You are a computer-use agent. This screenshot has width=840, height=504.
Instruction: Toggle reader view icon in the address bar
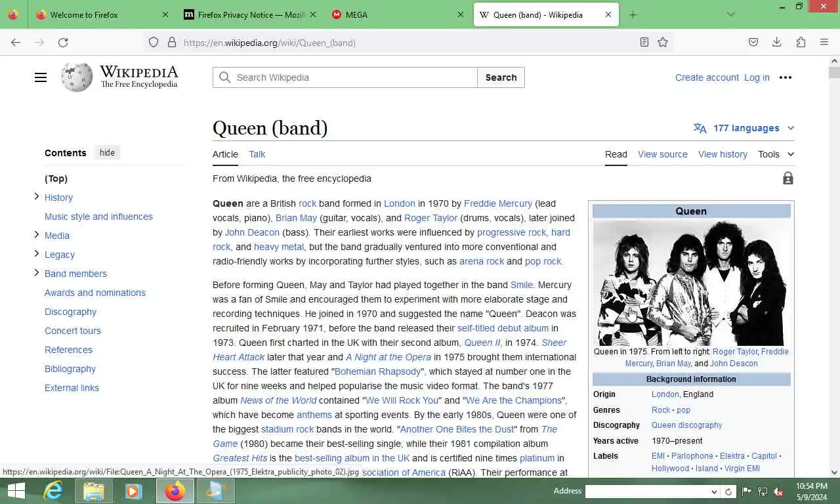(644, 42)
